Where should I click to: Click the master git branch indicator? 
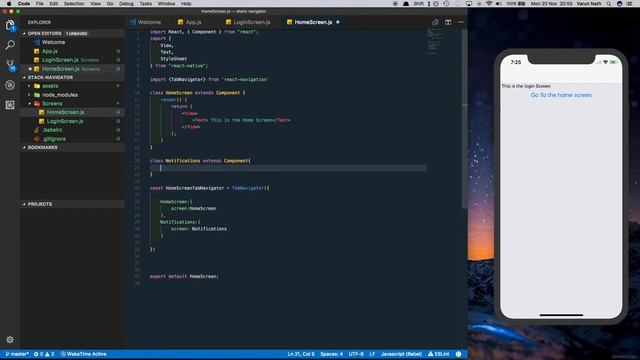point(17,354)
